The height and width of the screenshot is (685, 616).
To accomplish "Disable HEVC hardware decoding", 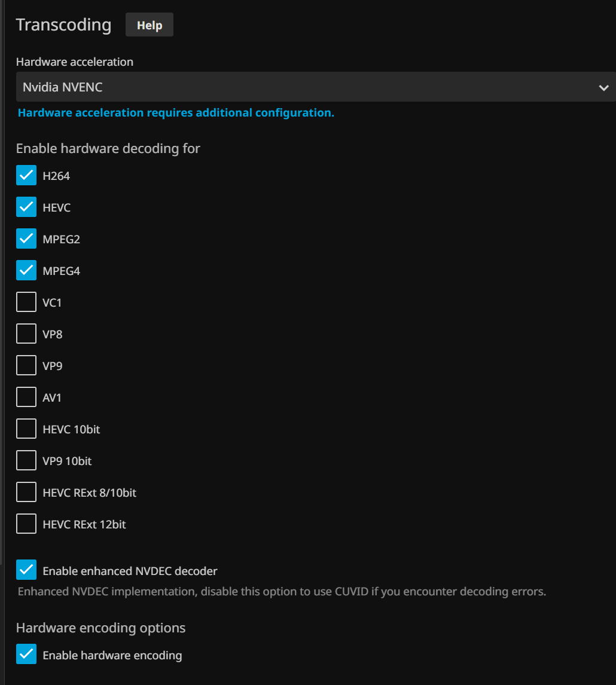I will click(26, 207).
